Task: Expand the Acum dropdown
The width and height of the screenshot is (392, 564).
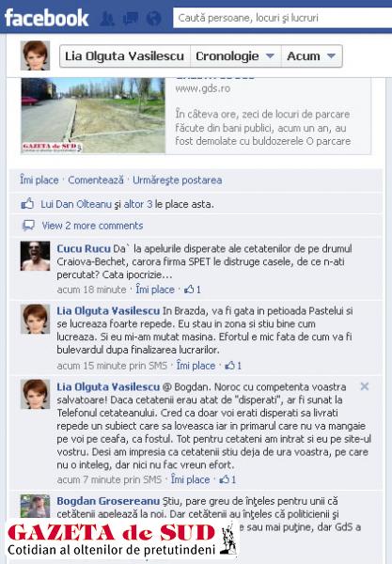Action: 311,56
